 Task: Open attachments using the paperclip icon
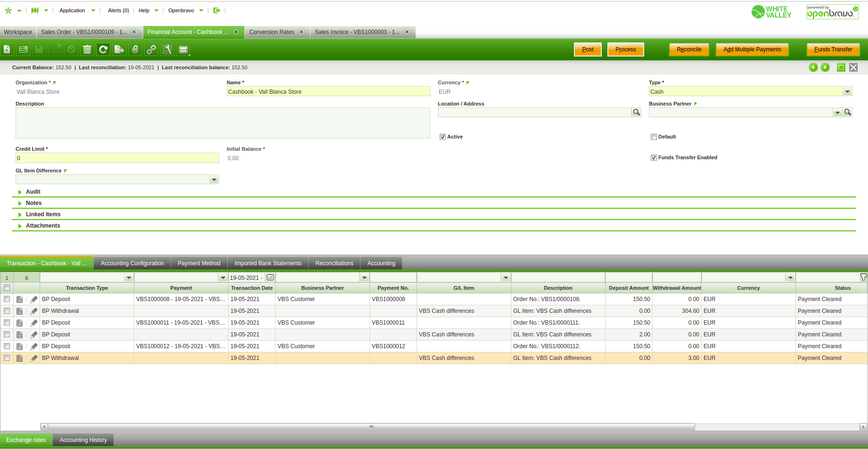pyautogui.click(x=135, y=49)
